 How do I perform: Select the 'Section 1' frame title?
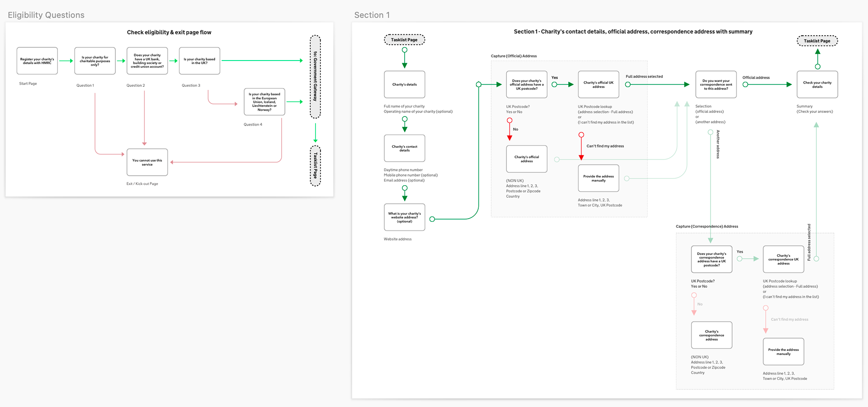(x=372, y=15)
